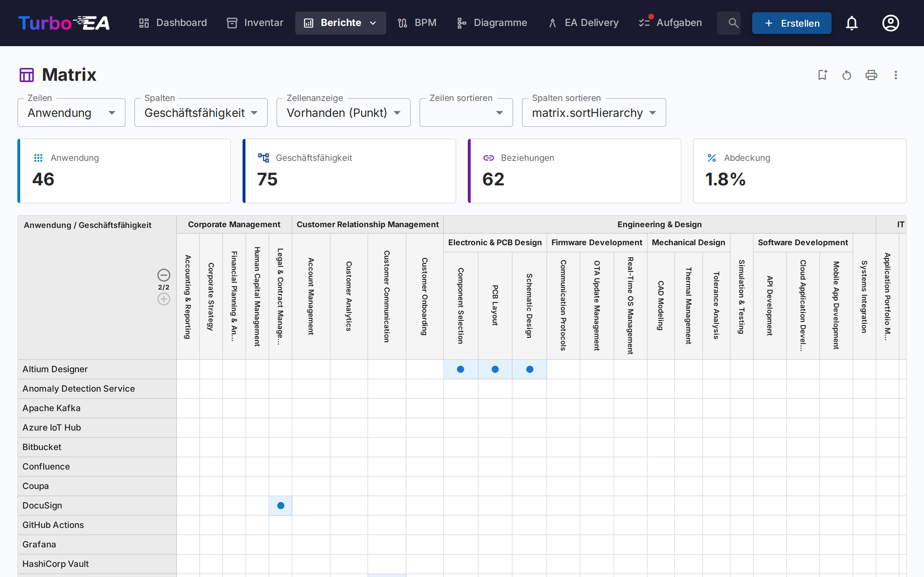
Task: Open the Spalten dropdown showing Geschäftsfähigkeit
Action: click(x=201, y=113)
